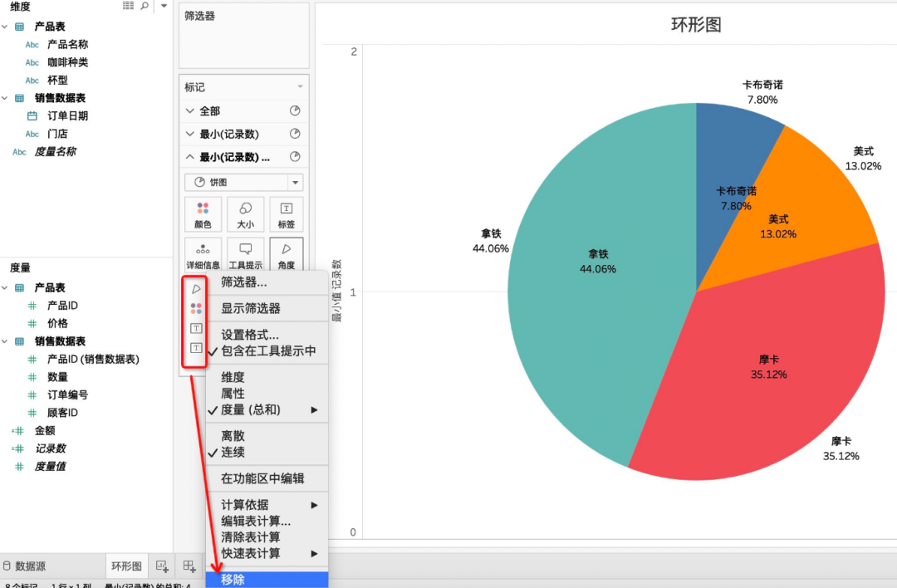
Task: Click the 颜色 (Color) marks card button
Action: click(x=203, y=214)
